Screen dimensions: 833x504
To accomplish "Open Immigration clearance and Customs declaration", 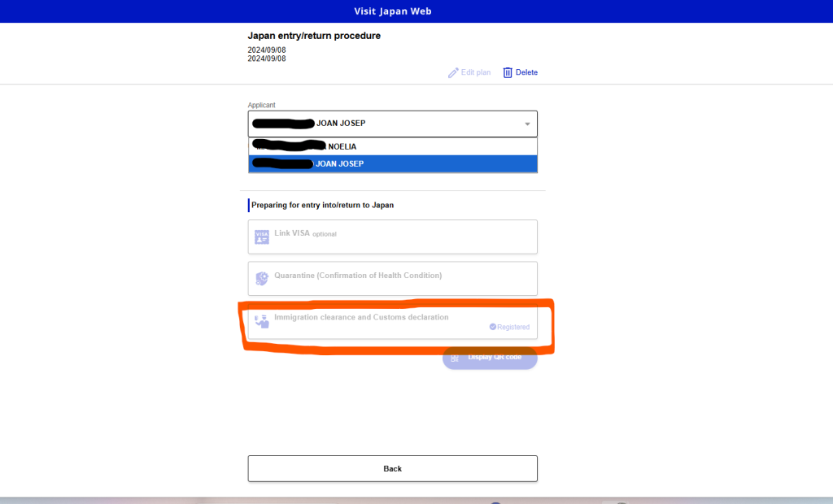I will click(x=393, y=321).
